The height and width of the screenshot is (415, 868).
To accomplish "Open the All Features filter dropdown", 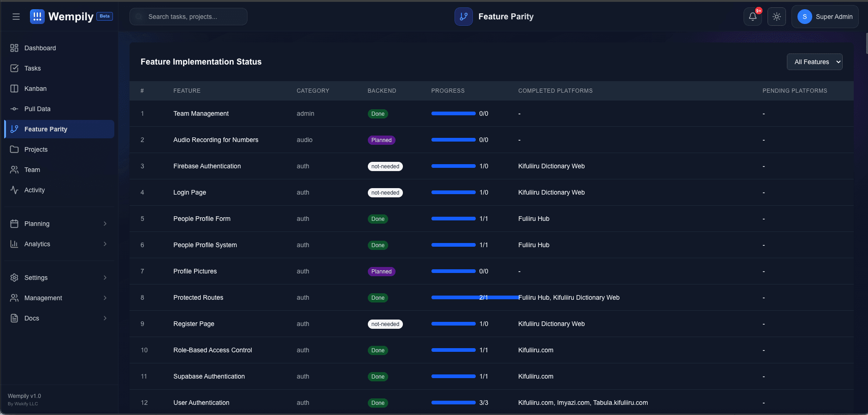I will point(814,62).
